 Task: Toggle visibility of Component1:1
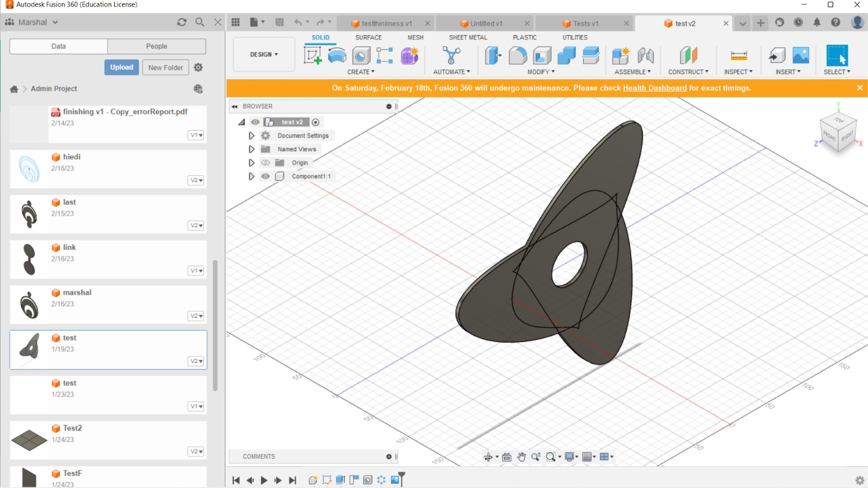pos(265,176)
